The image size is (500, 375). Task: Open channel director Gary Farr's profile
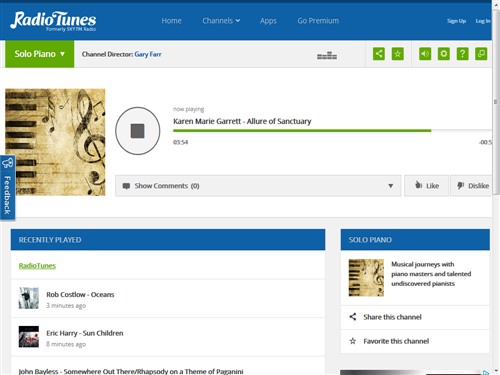pyautogui.click(x=148, y=54)
